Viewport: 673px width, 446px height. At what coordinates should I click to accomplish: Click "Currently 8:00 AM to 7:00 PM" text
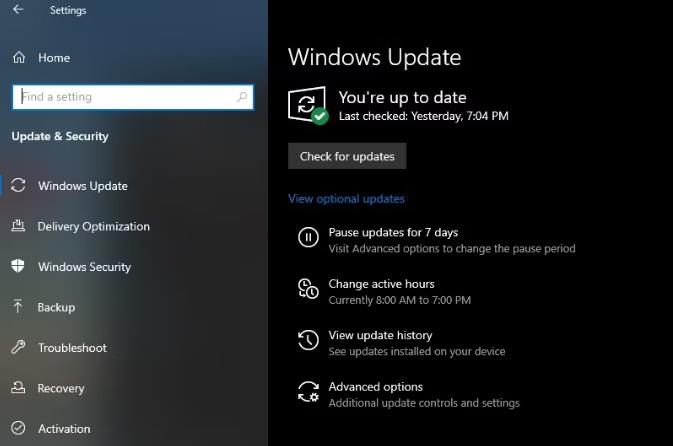pos(400,300)
